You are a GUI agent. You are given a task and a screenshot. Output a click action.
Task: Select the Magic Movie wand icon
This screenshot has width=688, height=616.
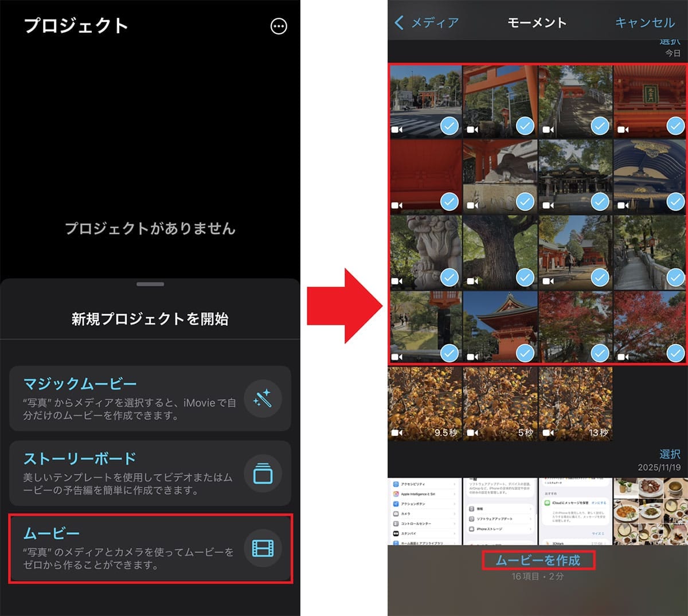(263, 397)
